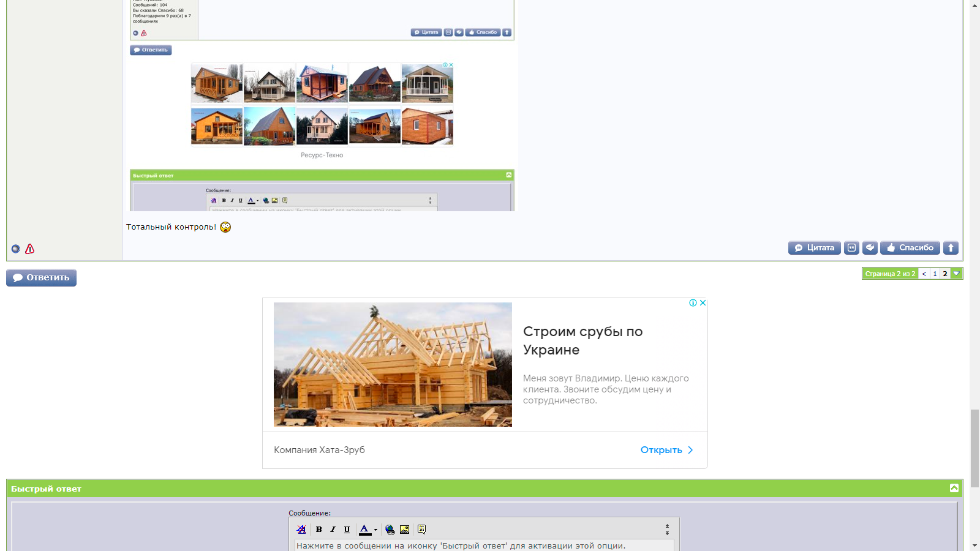980x551 pixels.
Task: Click the Ответить button
Action: (x=42, y=277)
